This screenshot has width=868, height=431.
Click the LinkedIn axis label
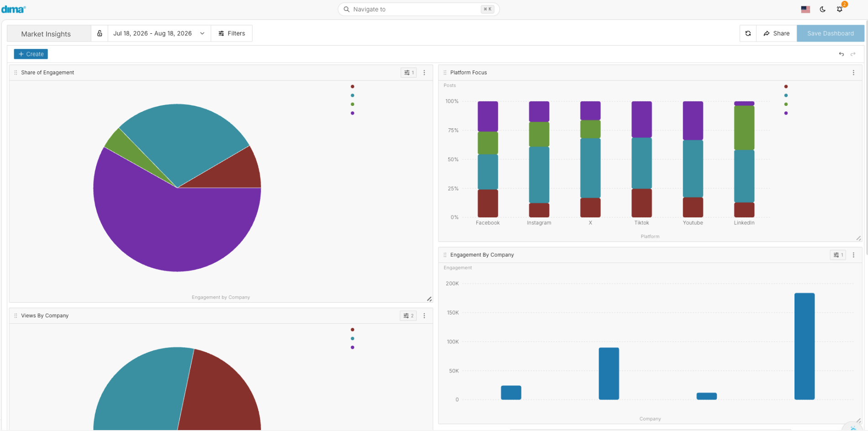pyautogui.click(x=744, y=223)
